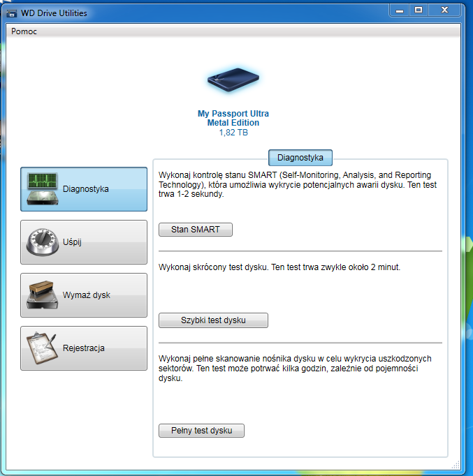Click the drive eraser Wymaż dysk icon
The image size is (473, 476).
[42, 295]
